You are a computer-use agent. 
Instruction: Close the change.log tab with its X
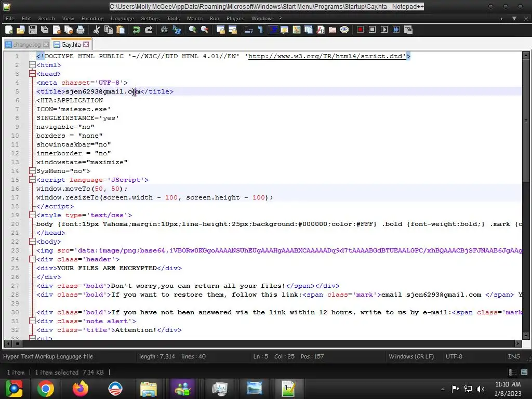pyautogui.click(x=46, y=45)
